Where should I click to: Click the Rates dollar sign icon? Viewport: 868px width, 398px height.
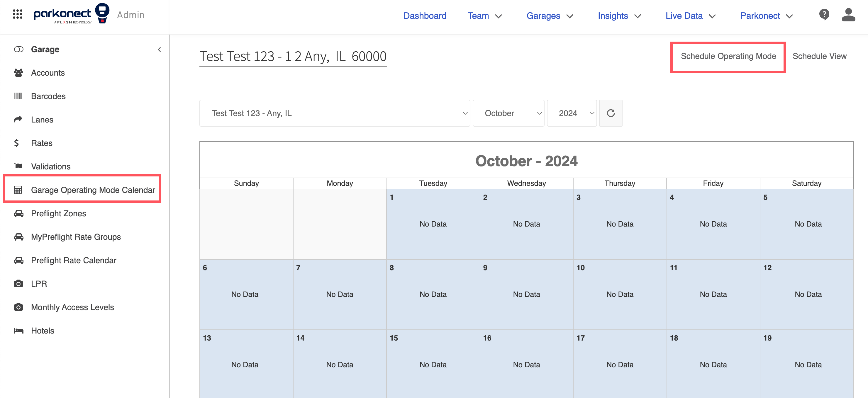pyautogui.click(x=16, y=143)
